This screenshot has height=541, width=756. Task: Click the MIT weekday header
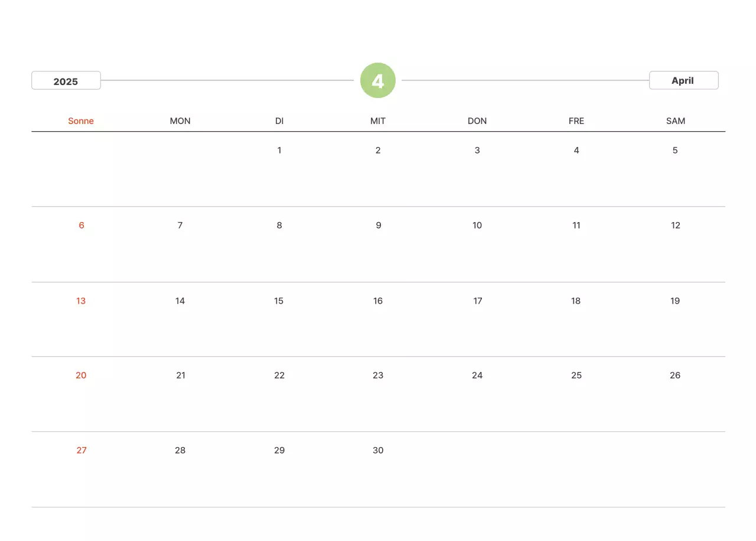[378, 121]
